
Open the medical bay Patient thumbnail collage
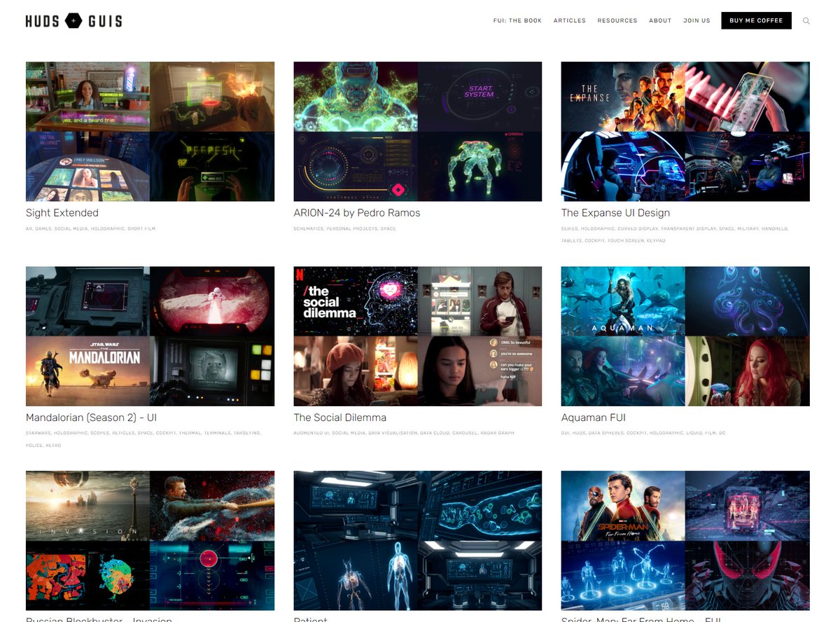click(x=418, y=541)
